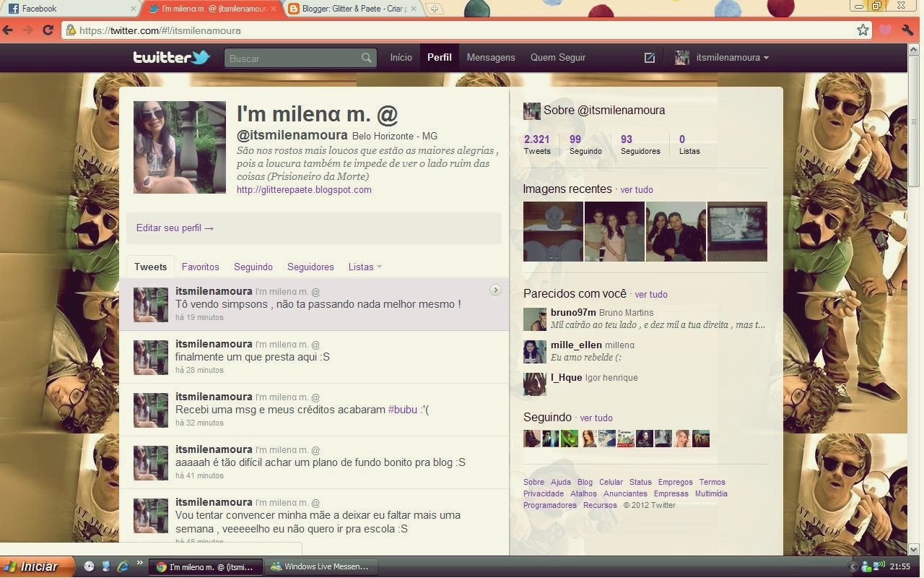Switch to the Seguindo tab
Viewport: 924px width, 578px height.
tap(253, 267)
